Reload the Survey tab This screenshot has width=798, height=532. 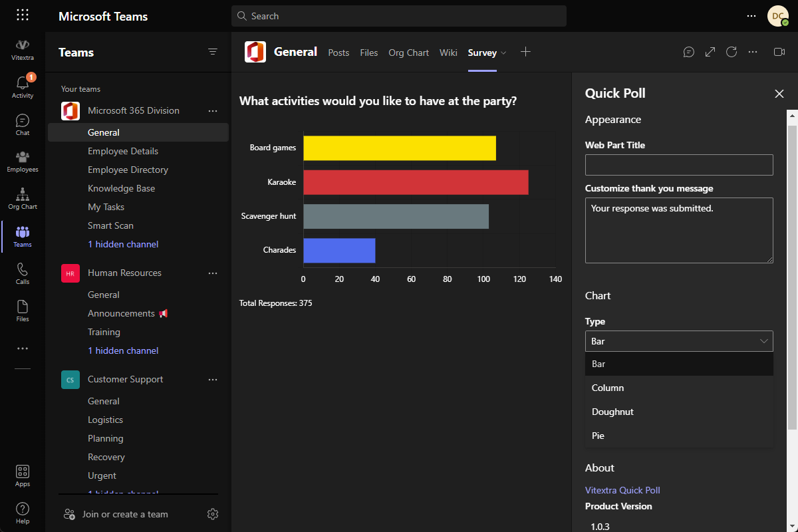731,52
